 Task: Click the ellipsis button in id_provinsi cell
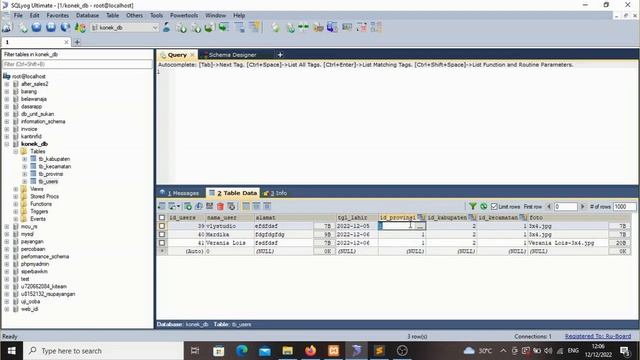point(420,226)
